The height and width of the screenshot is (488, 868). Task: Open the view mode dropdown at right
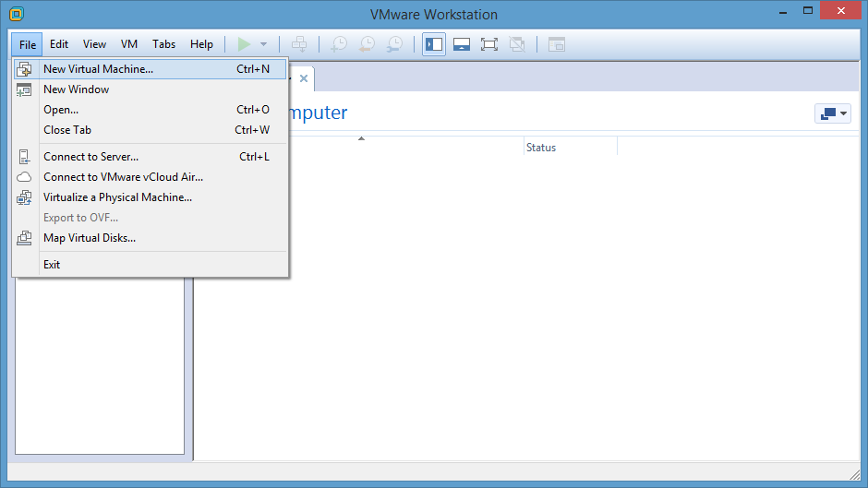833,113
